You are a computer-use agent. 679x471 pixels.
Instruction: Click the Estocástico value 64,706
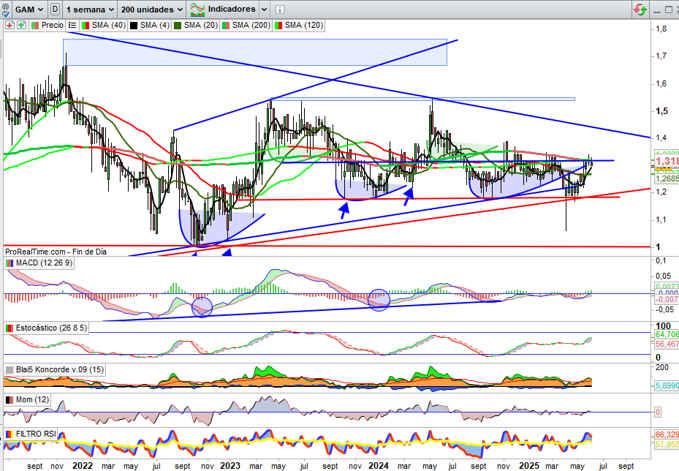tap(667, 334)
